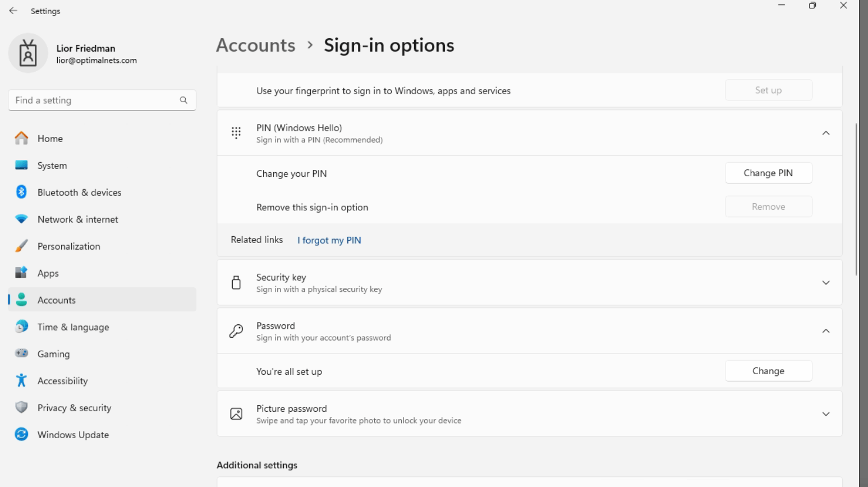Screen dimensions: 868x487
Task: Click the Remove sign-in option button
Action: pyautogui.click(x=768, y=206)
